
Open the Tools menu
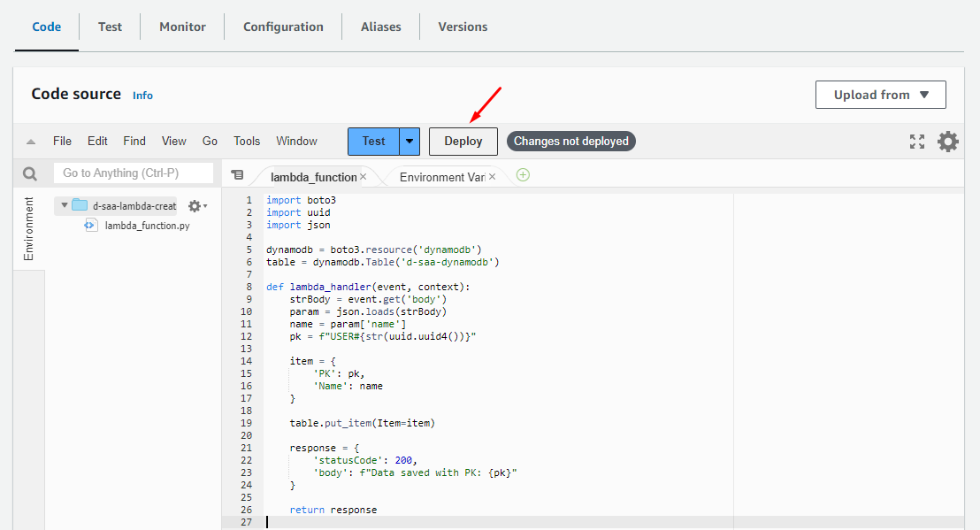tap(247, 142)
